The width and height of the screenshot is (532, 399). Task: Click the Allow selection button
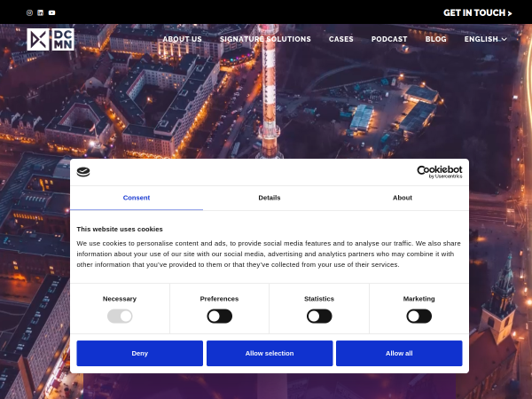point(270,353)
